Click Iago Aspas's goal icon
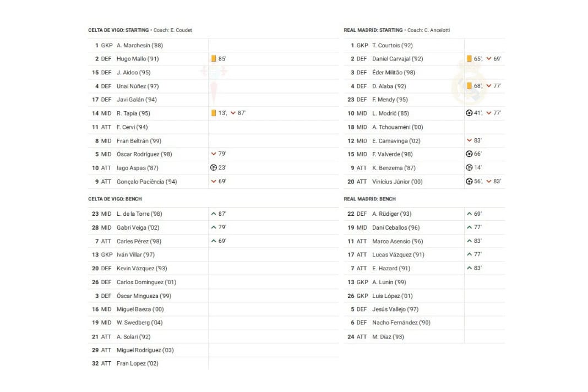 click(x=214, y=168)
